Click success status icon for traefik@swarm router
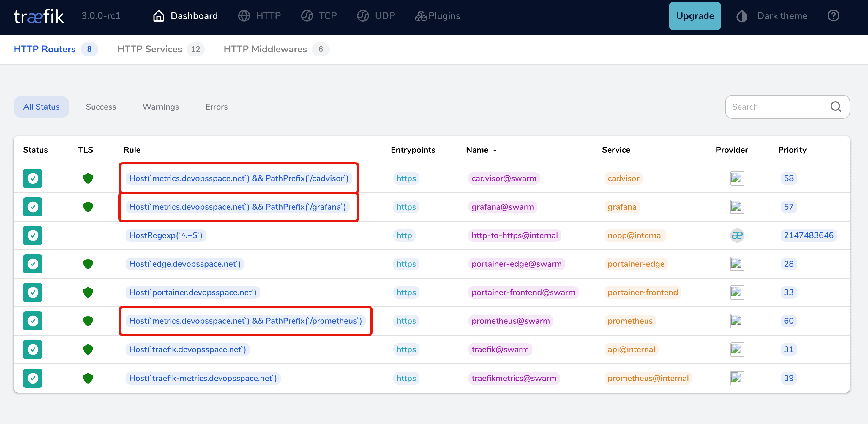868x424 pixels. tap(33, 349)
